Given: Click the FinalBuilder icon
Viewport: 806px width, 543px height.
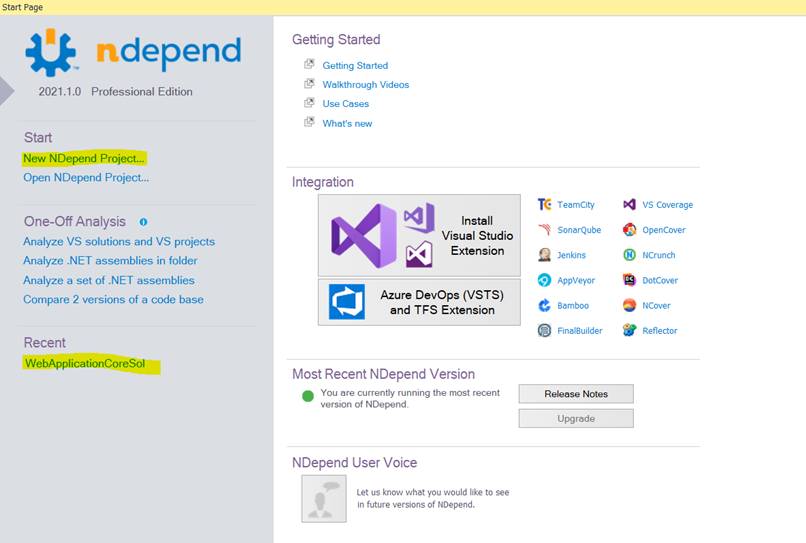Looking at the screenshot, I should [544, 331].
